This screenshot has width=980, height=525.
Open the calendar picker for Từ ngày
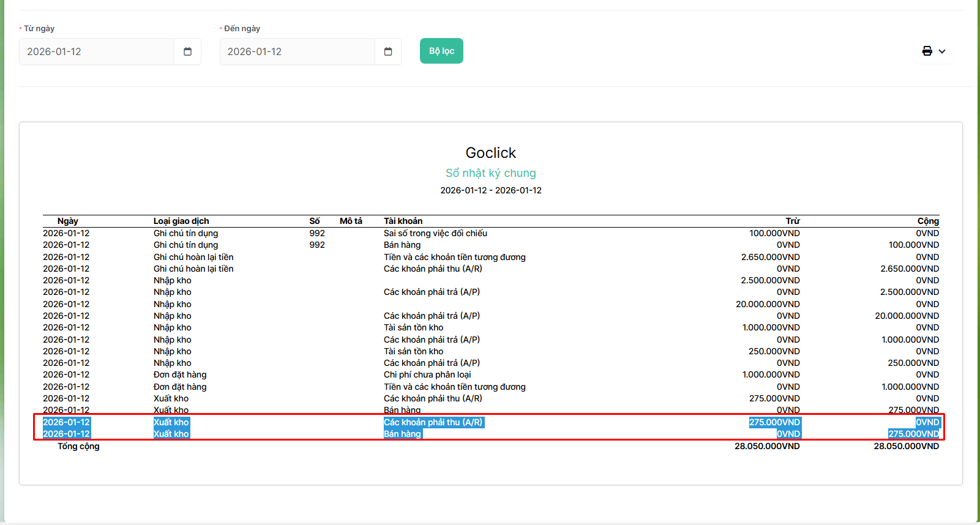pyautogui.click(x=187, y=51)
